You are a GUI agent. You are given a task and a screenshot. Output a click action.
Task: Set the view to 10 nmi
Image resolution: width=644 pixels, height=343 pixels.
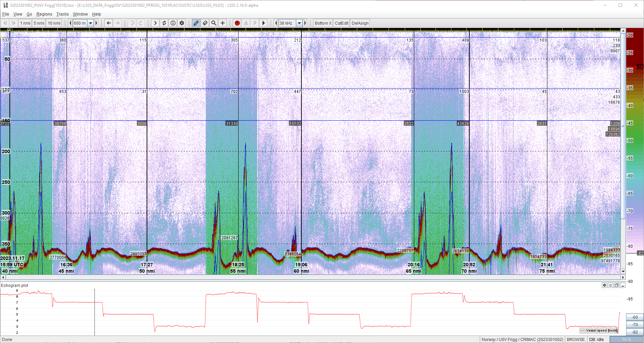pyautogui.click(x=54, y=23)
